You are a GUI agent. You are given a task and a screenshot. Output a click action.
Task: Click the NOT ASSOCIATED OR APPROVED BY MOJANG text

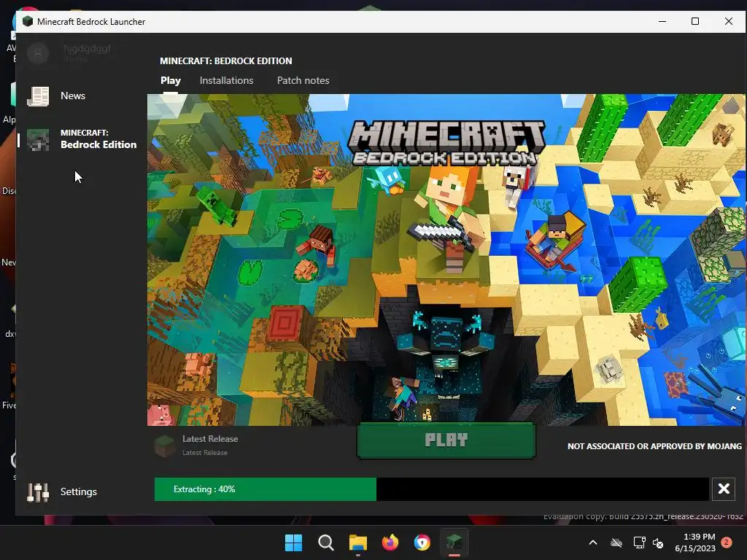(x=654, y=446)
